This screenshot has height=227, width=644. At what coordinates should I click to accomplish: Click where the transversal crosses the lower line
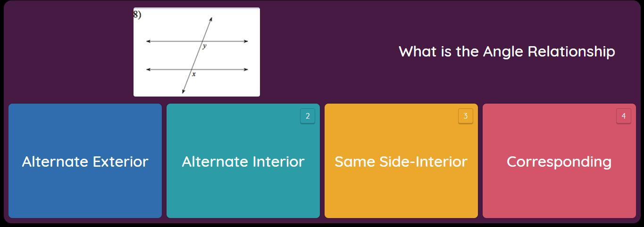[x=191, y=70]
